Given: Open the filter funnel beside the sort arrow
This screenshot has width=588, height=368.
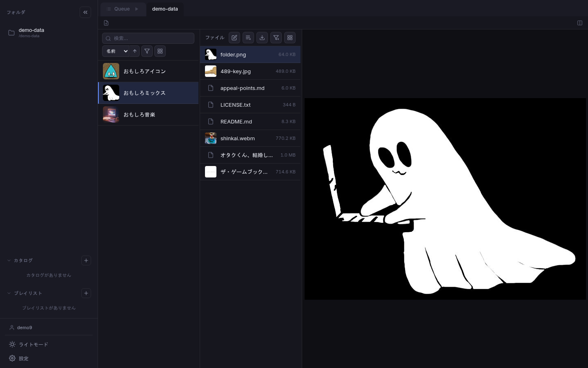Looking at the screenshot, I should pos(147,51).
